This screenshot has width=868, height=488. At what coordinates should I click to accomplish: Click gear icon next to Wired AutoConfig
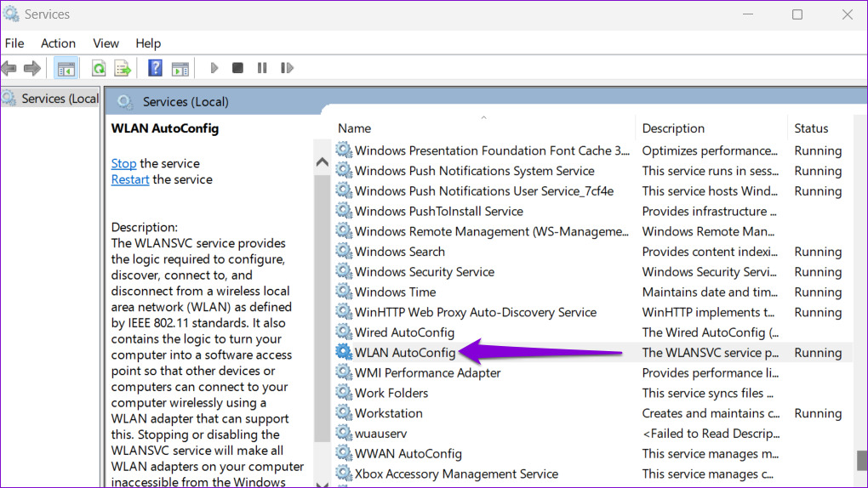(x=344, y=332)
